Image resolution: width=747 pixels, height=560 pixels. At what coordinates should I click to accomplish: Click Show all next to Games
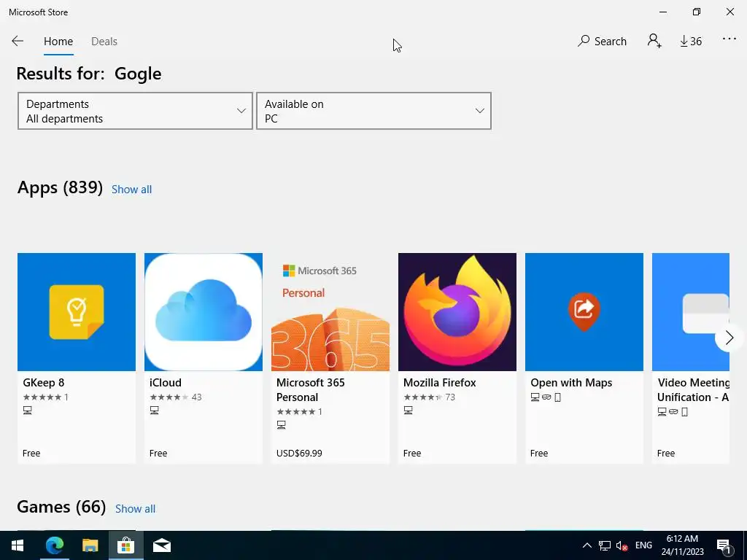pyautogui.click(x=135, y=509)
